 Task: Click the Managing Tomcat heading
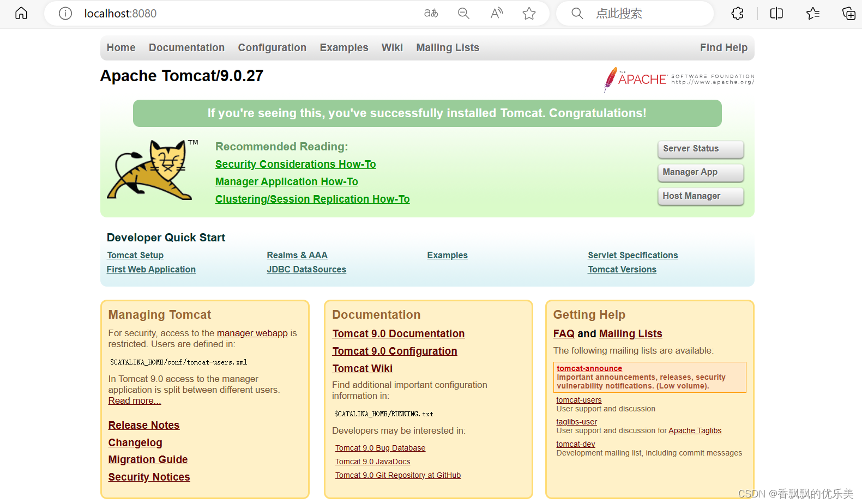click(x=159, y=314)
